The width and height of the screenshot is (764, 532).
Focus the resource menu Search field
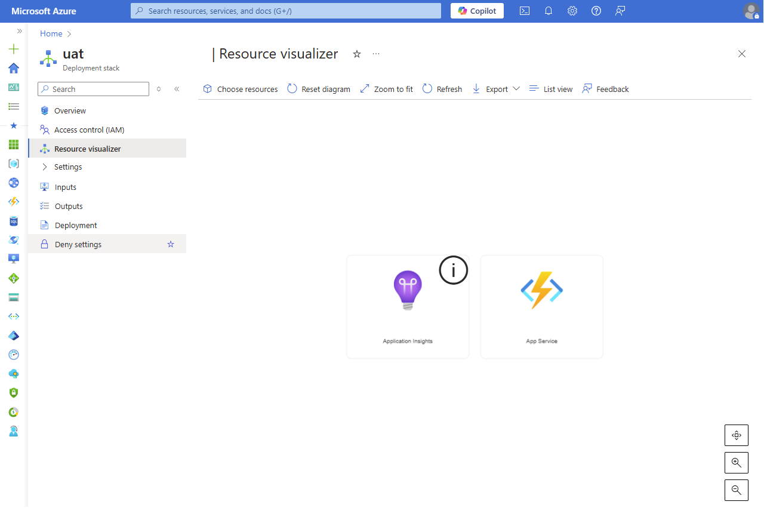pyautogui.click(x=93, y=89)
